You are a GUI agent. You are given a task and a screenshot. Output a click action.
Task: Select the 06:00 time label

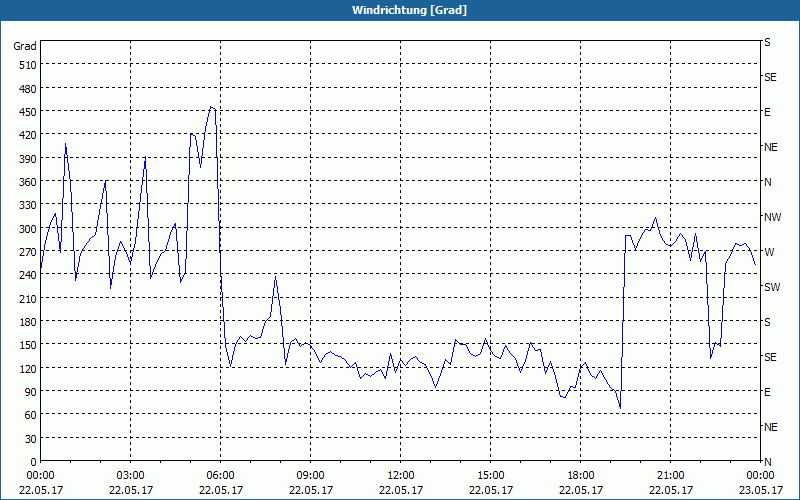[220, 476]
